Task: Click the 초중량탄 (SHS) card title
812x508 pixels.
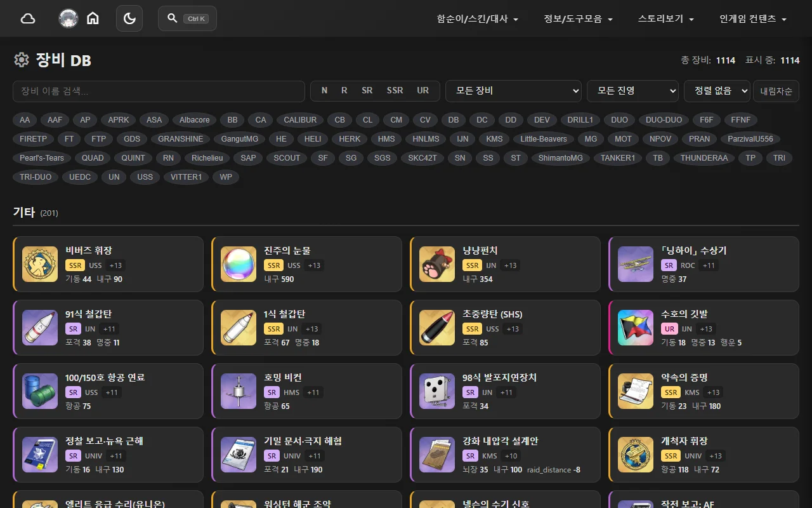Action: coord(492,314)
